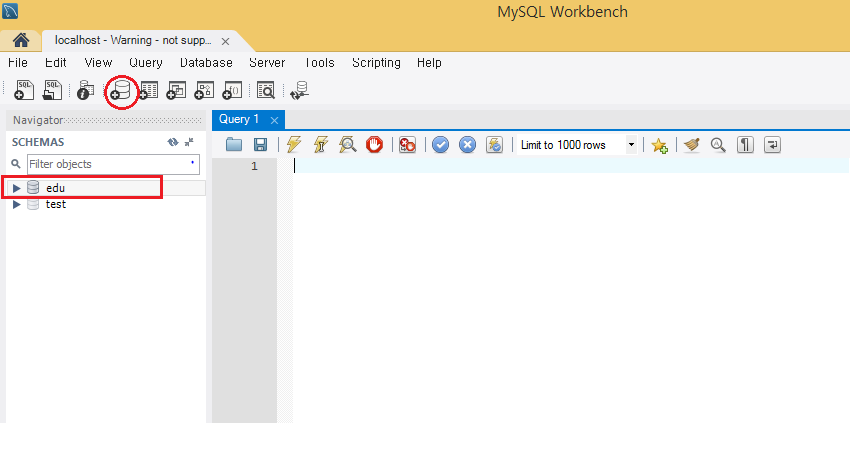Open the Query menu
This screenshot has height=460, width=850.
pyautogui.click(x=146, y=63)
